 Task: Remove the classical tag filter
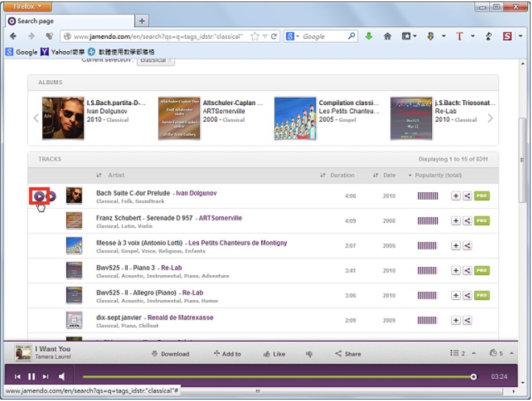point(169,60)
